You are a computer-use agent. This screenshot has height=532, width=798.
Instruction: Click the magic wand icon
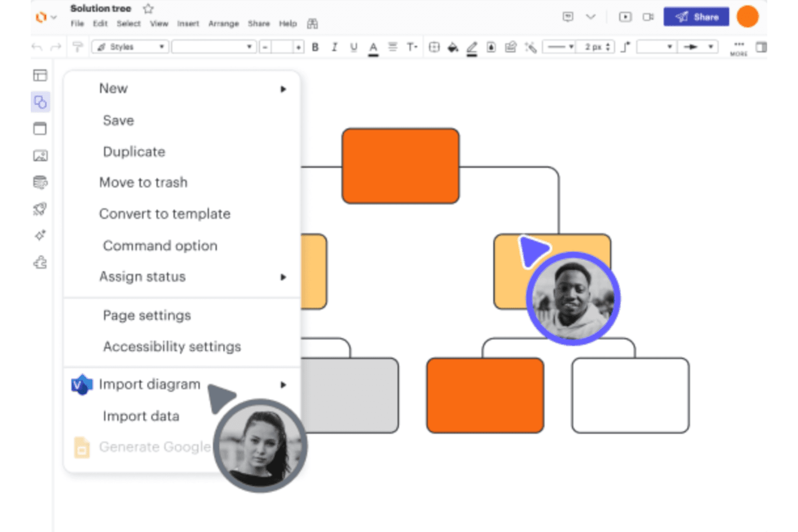pos(531,47)
